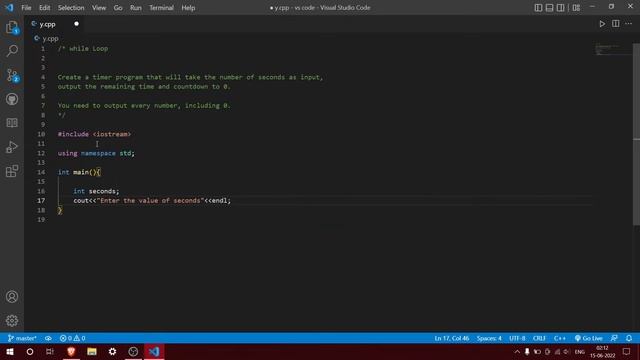Open the Selection menu
Viewport: 640px width, 360px height.
(x=71, y=8)
